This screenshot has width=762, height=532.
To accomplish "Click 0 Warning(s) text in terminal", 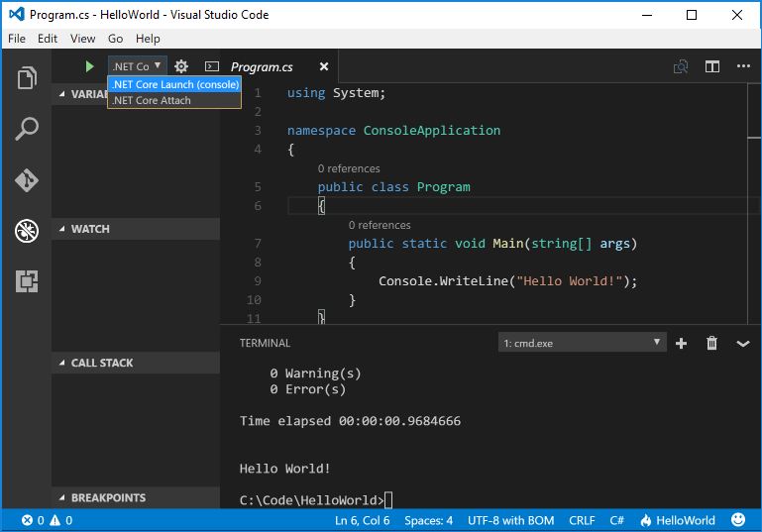I will 315,373.
